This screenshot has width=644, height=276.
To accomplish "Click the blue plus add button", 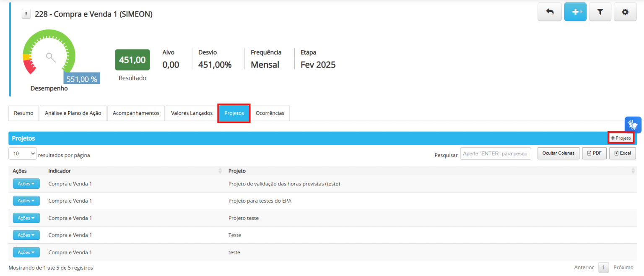I will coord(575,12).
